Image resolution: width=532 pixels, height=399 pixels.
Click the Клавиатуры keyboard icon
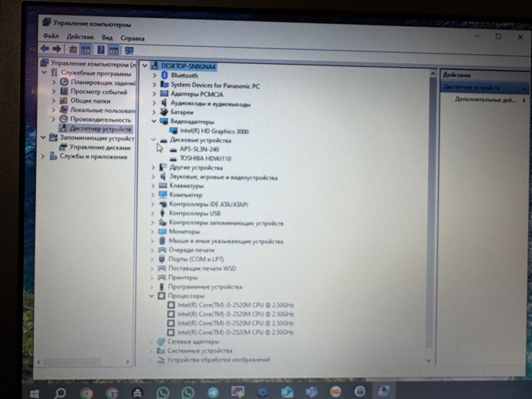tap(163, 186)
